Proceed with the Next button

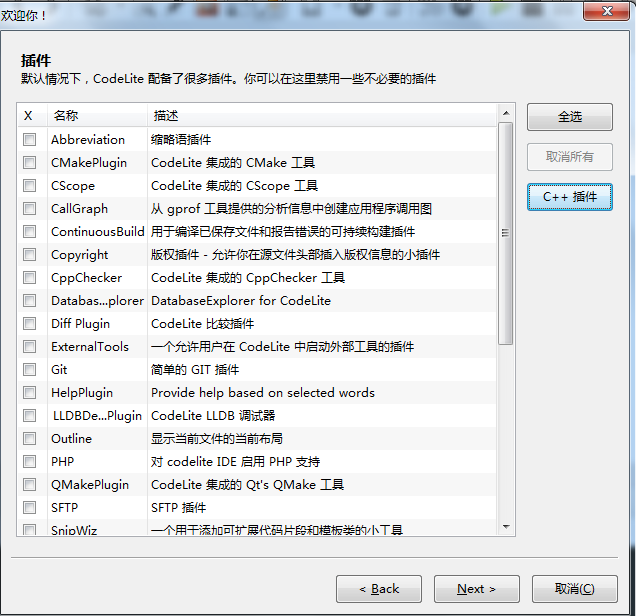coord(477,588)
